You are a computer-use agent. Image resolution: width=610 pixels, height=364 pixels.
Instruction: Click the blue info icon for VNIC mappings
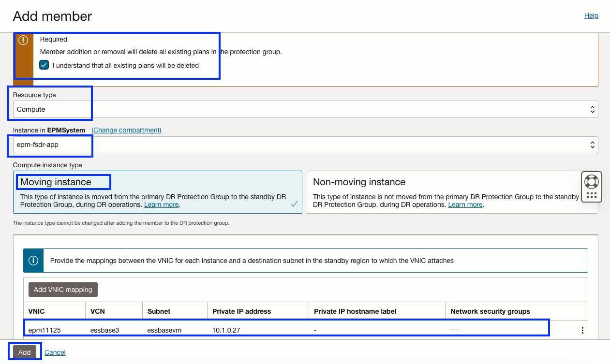pos(33,261)
